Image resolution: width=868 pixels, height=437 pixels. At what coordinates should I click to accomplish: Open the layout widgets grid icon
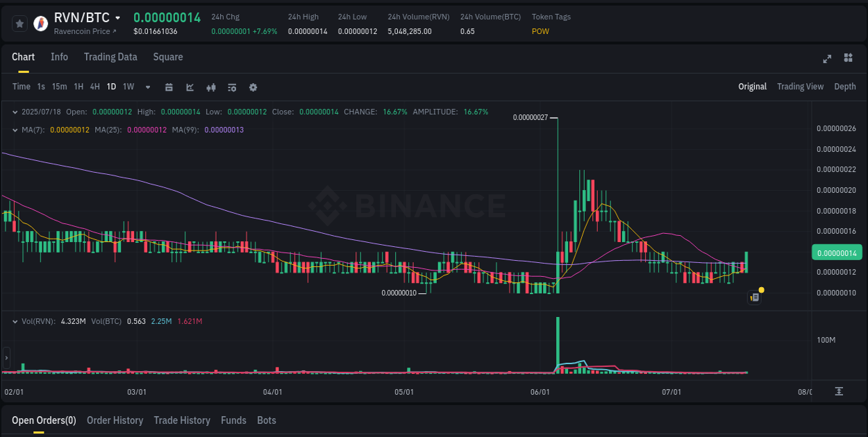coord(848,58)
